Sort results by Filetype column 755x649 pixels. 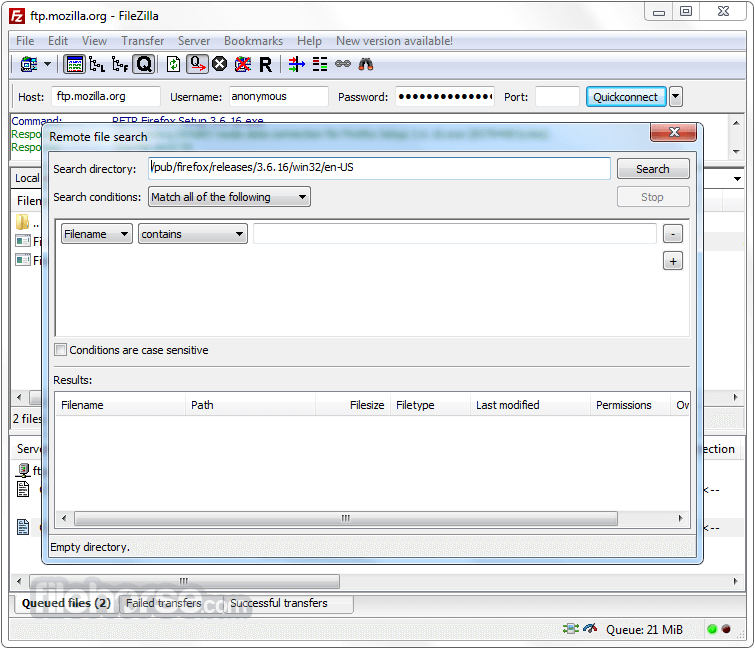[430, 405]
